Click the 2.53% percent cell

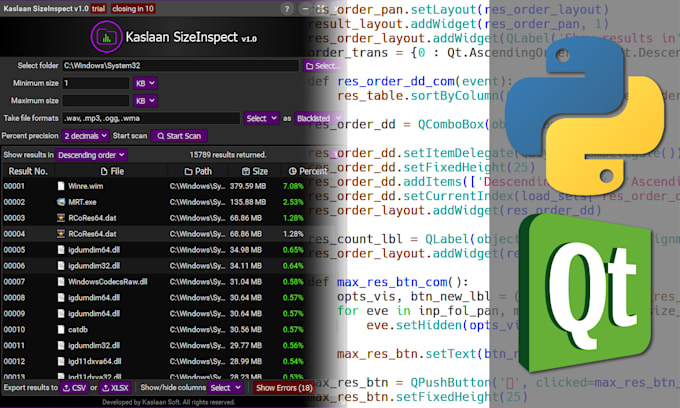point(293,202)
